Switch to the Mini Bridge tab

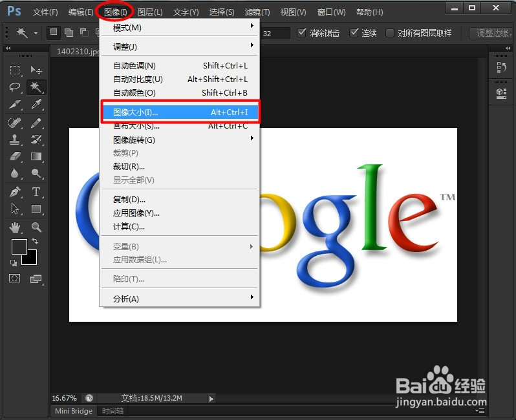(74, 411)
